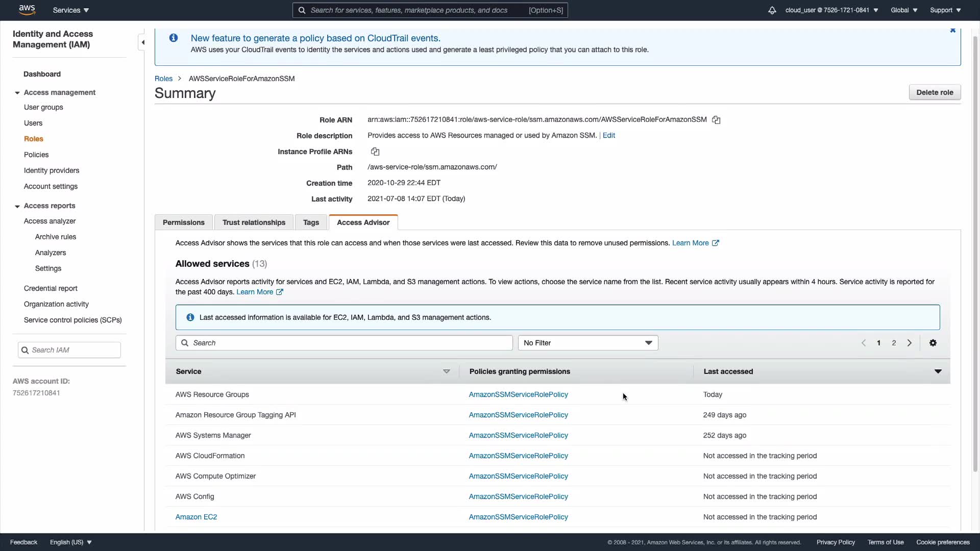The image size is (980, 551).
Task: Close the CloudTrail policy info banner
Action: pyautogui.click(x=952, y=31)
